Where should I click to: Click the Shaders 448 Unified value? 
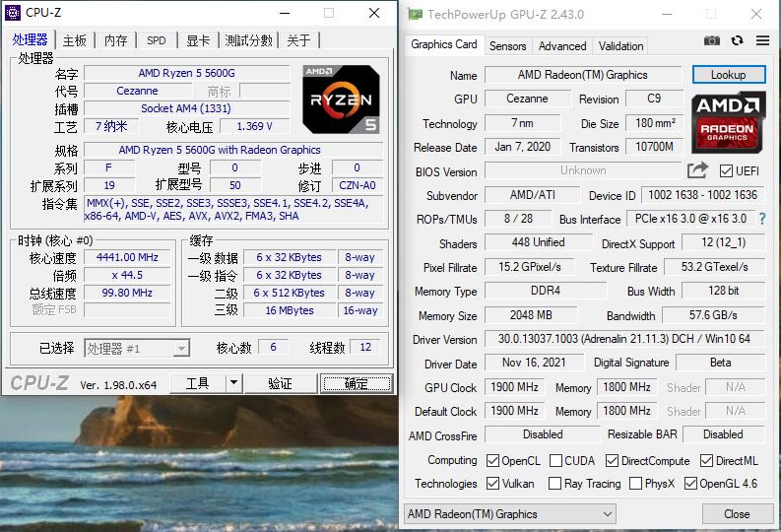(539, 242)
